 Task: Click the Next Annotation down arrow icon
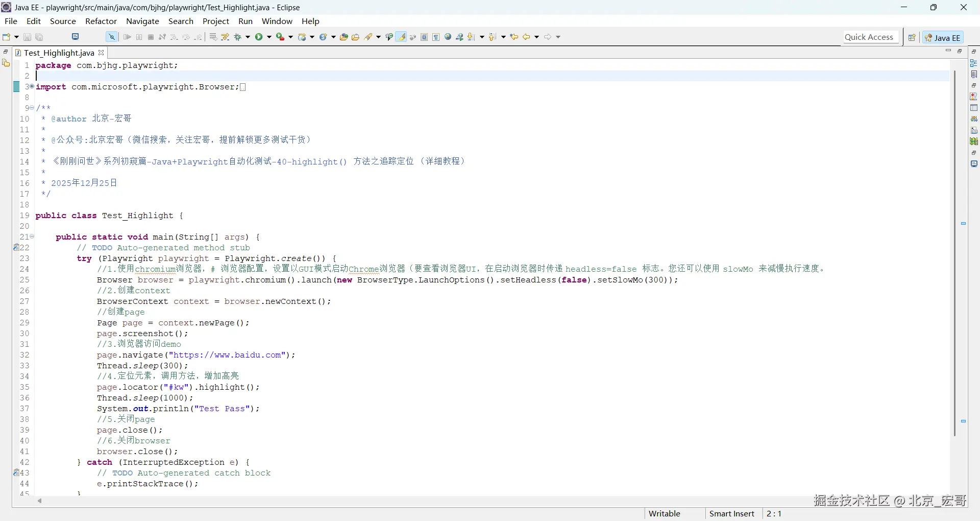coord(472,37)
